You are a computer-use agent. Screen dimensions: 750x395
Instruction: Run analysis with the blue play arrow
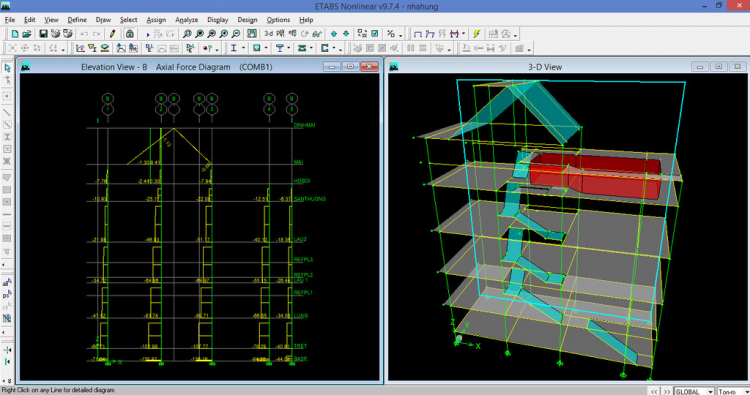(x=148, y=35)
